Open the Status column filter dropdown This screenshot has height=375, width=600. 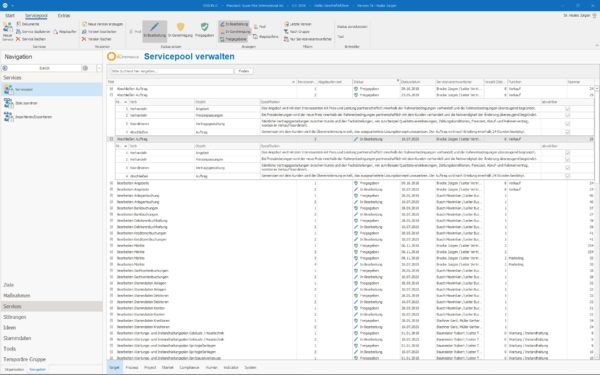398,81
